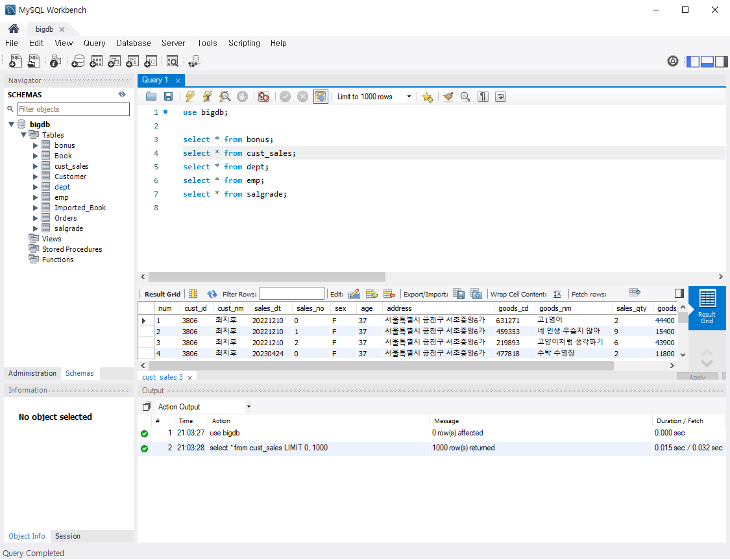Execute the script with lightning icon
The height and width of the screenshot is (560, 730).
[x=190, y=96]
